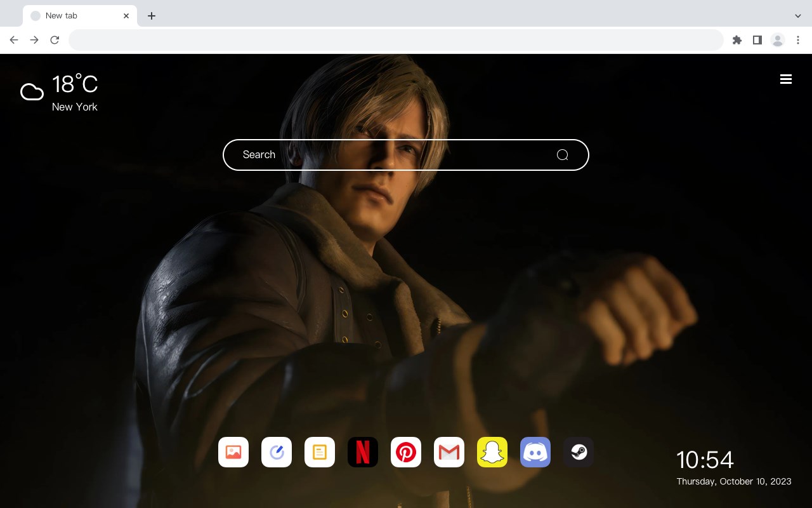This screenshot has height=508, width=812.
Task: Launch the Netflix shortcut
Action: (363, 452)
